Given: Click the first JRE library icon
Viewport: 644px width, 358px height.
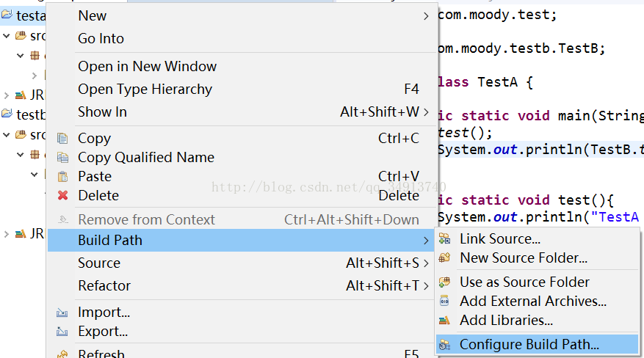Looking at the screenshot, I should click(x=21, y=95).
